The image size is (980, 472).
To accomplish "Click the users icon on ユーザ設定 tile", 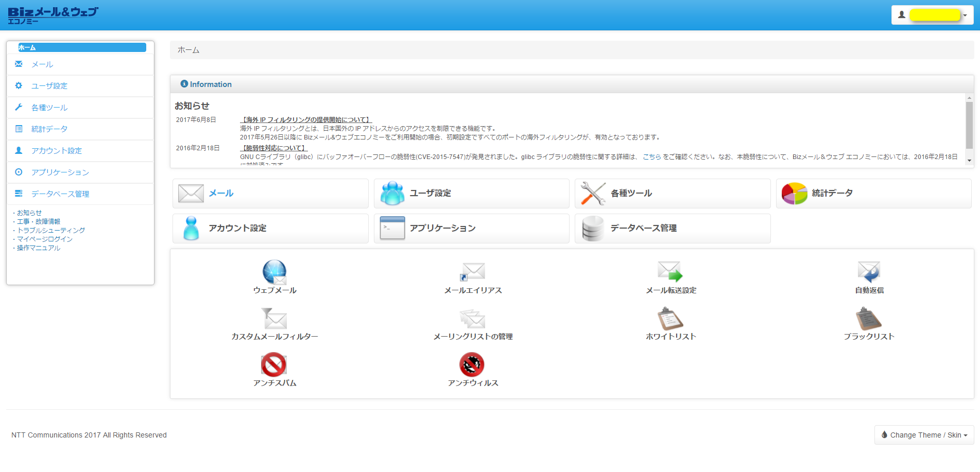I will tap(392, 194).
